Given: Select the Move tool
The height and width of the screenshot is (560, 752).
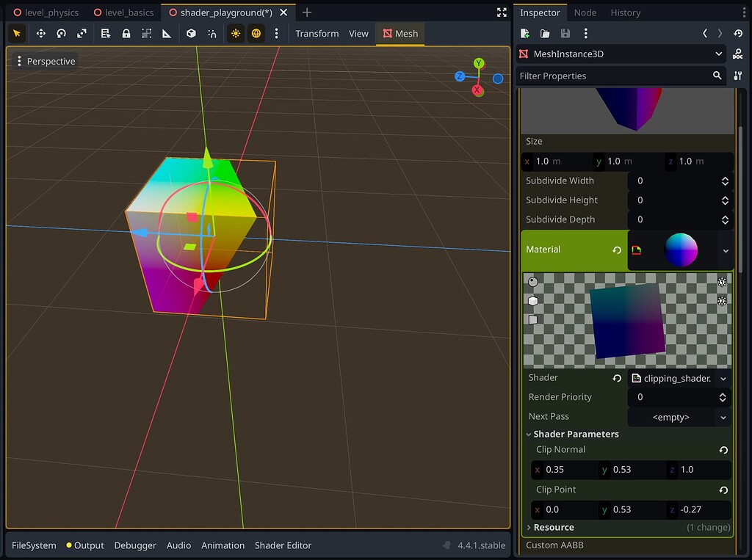Looking at the screenshot, I should (x=41, y=33).
